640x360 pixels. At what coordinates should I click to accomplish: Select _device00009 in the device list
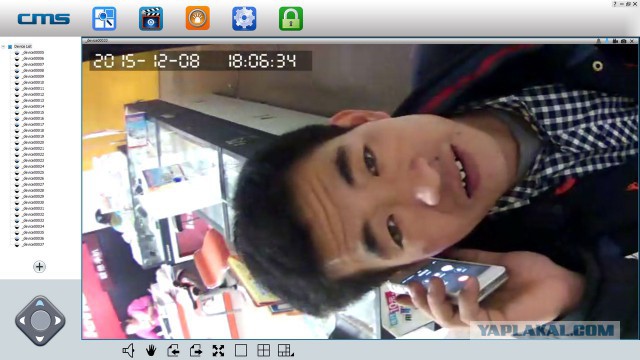[33, 76]
